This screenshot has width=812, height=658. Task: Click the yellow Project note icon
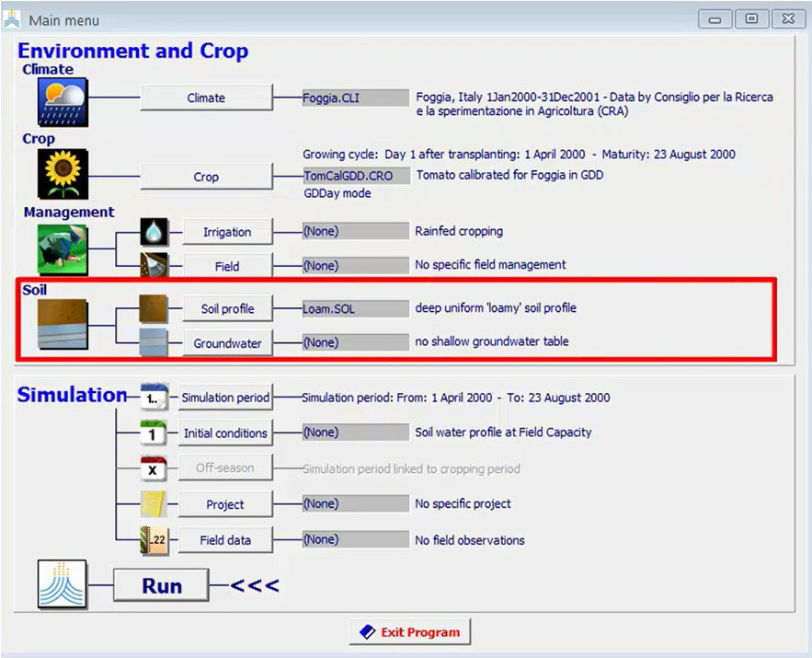pos(154,504)
